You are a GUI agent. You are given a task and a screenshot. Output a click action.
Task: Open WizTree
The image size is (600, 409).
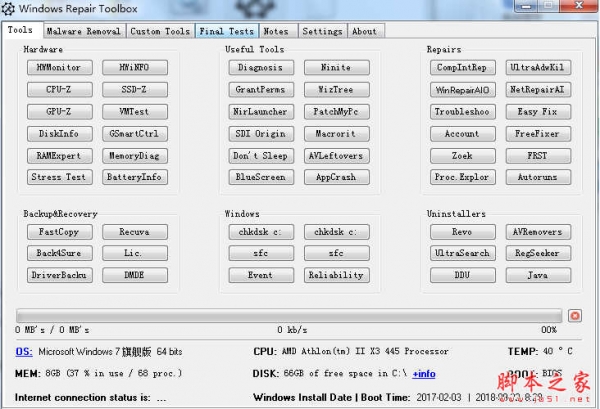tap(337, 90)
